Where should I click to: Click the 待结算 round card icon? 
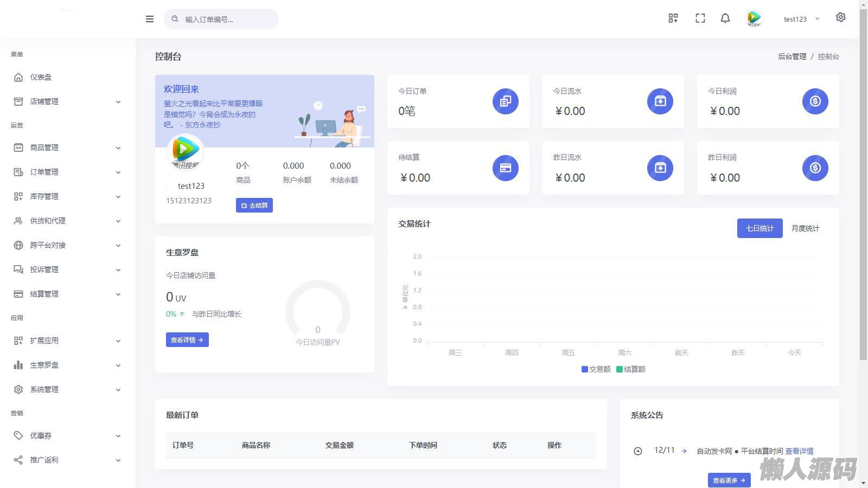[x=506, y=168]
